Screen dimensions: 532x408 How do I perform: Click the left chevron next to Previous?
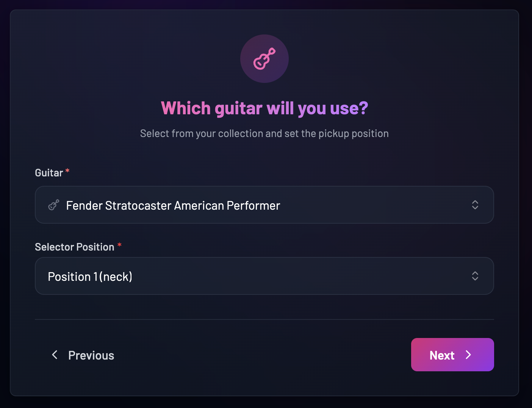pyautogui.click(x=54, y=355)
